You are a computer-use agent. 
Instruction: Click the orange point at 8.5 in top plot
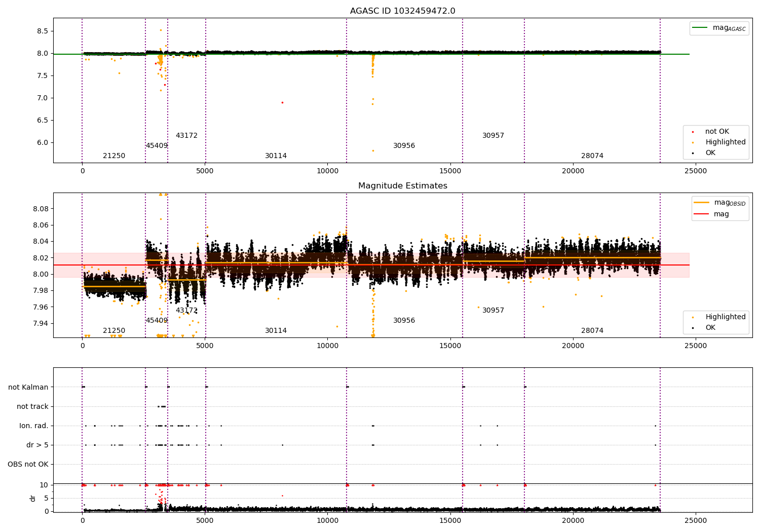pyautogui.click(x=161, y=30)
